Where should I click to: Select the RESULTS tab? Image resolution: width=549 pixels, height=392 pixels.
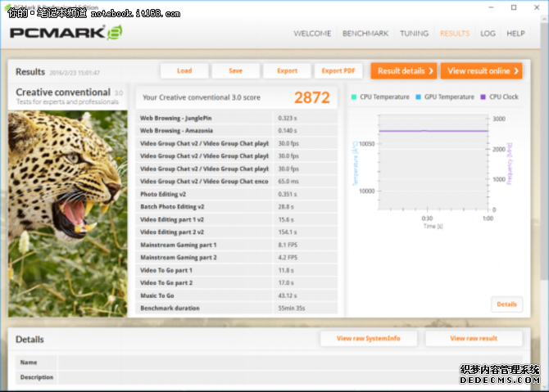pyautogui.click(x=455, y=34)
